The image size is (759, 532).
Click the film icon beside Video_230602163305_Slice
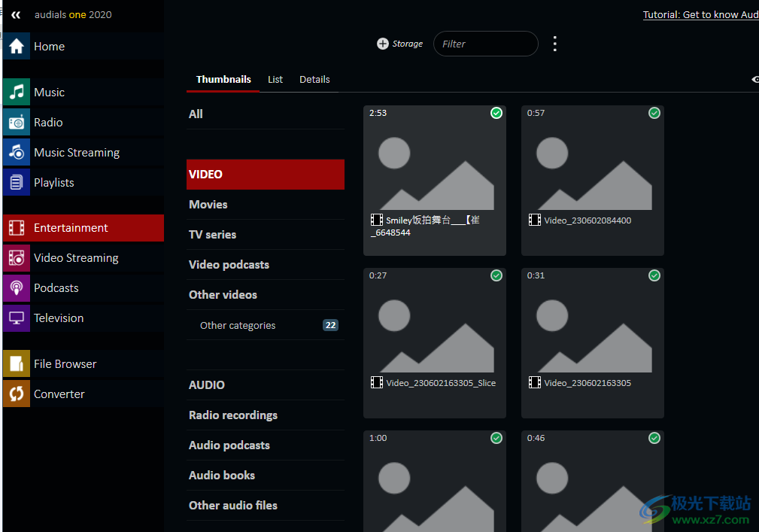pos(377,382)
